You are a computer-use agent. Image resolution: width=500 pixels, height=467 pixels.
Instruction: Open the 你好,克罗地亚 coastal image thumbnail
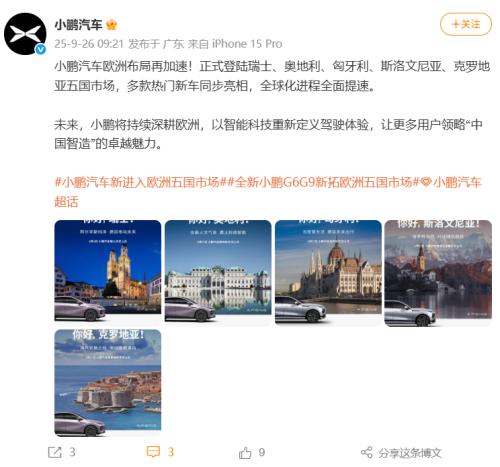coord(108,383)
